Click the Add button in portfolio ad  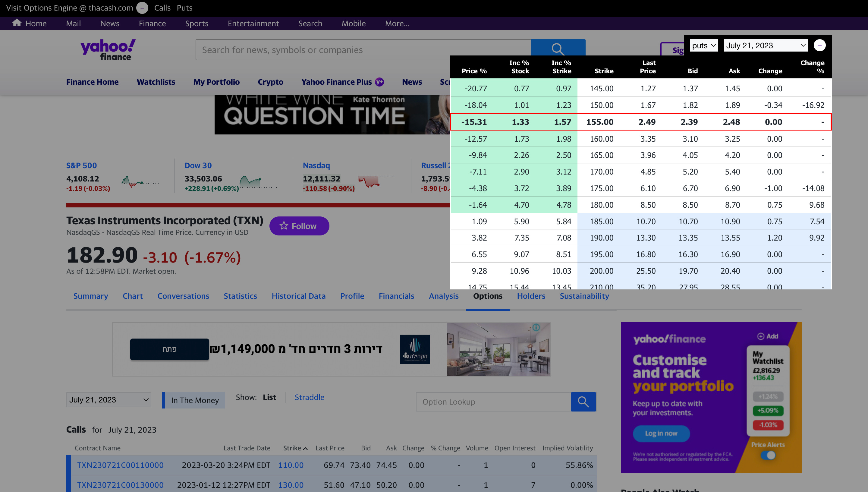(768, 336)
